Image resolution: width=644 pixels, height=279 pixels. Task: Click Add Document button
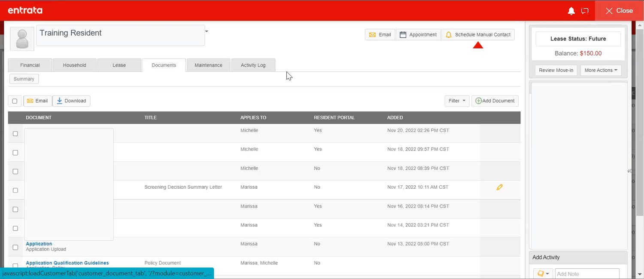click(x=495, y=101)
